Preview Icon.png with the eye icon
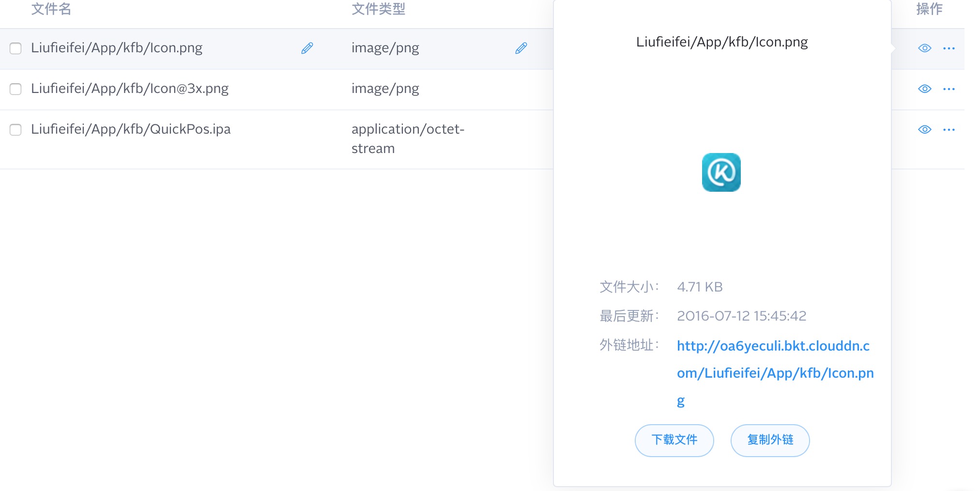Screen dimensions: 980x491 pos(925,48)
